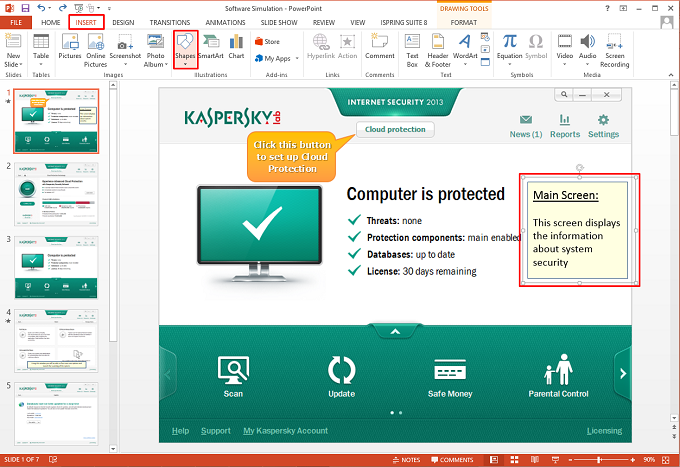
Task: Click the Redo icon
Action: (x=63, y=8)
